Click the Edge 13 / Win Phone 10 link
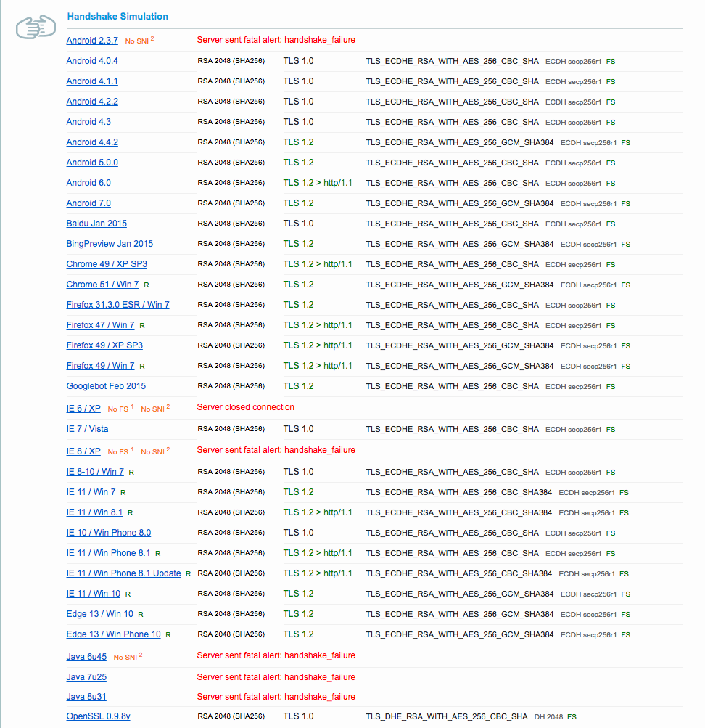705x728 pixels. (x=114, y=634)
